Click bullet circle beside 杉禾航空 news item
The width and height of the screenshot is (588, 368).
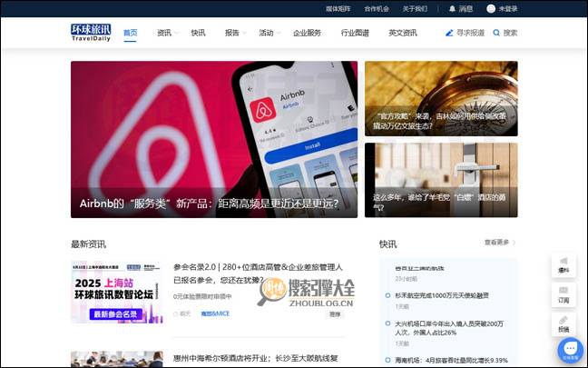coord(387,295)
